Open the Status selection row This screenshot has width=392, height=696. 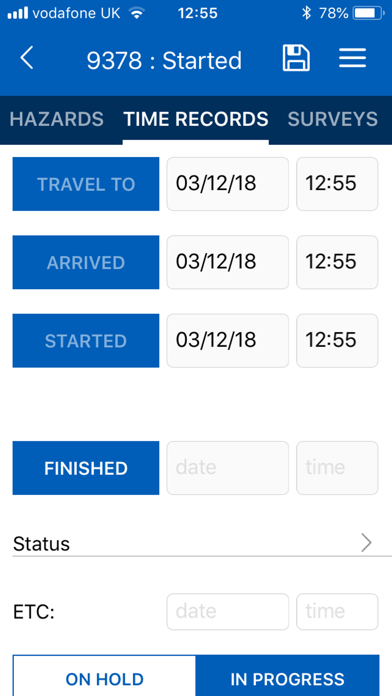(202, 543)
